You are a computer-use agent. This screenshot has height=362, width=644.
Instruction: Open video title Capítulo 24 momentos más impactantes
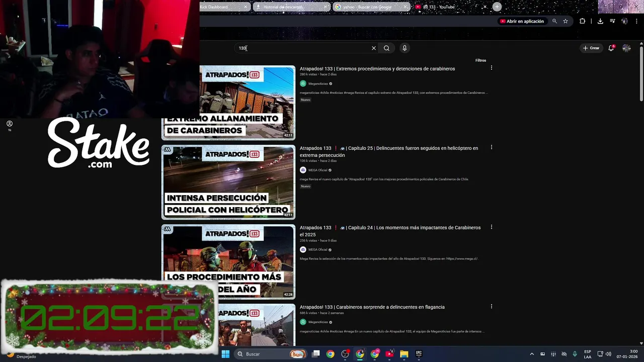click(x=390, y=231)
